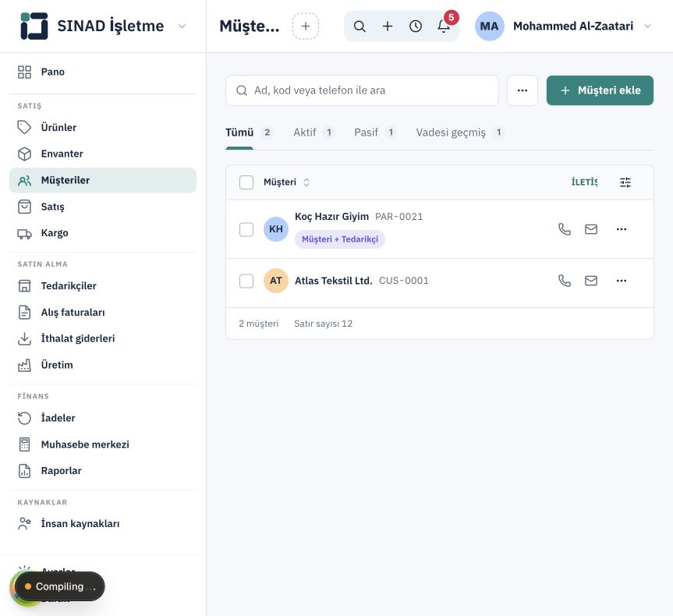Expand Mohammed Al-Zaatari user menu chevron

click(x=648, y=27)
